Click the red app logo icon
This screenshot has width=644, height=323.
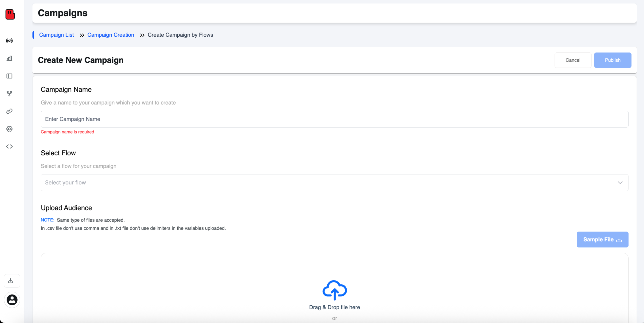[x=10, y=14]
